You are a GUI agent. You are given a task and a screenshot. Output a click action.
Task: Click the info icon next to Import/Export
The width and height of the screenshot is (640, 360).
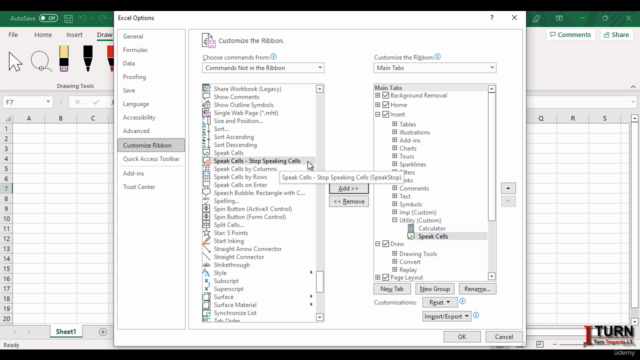click(x=476, y=315)
